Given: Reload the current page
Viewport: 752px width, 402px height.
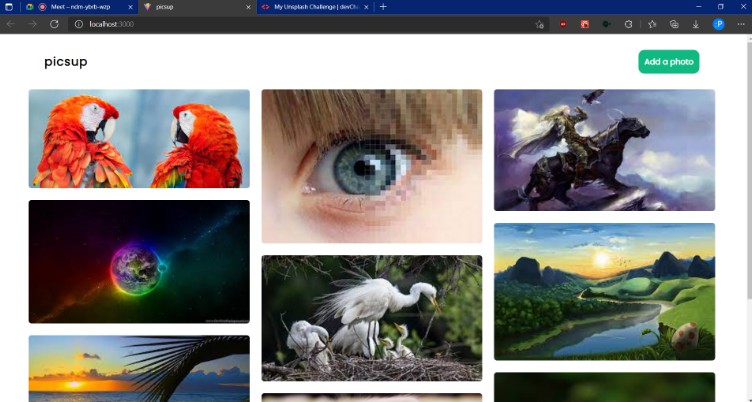Looking at the screenshot, I should point(54,24).
